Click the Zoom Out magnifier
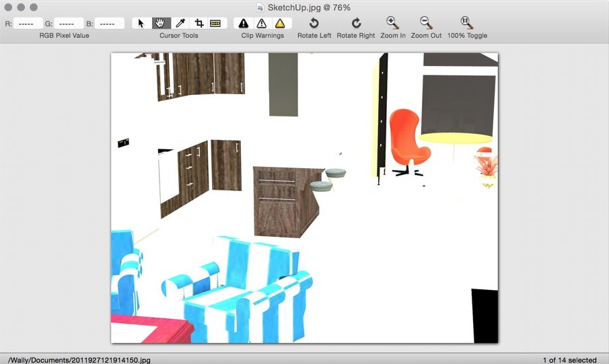This screenshot has height=364, width=609. tap(426, 22)
